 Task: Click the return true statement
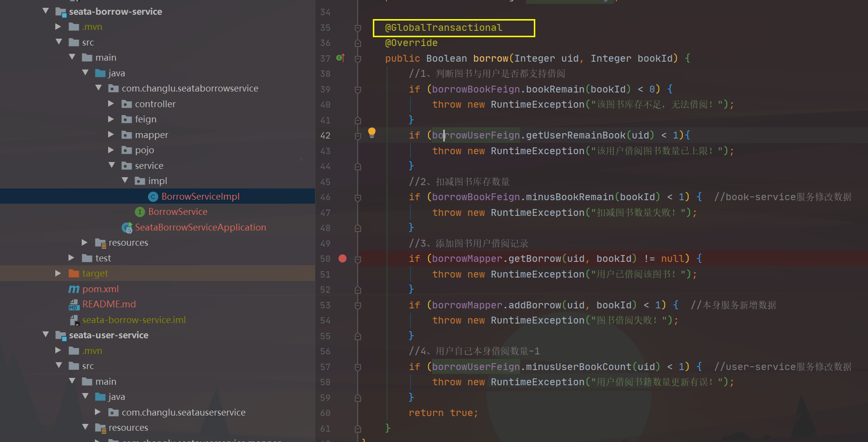click(x=443, y=413)
